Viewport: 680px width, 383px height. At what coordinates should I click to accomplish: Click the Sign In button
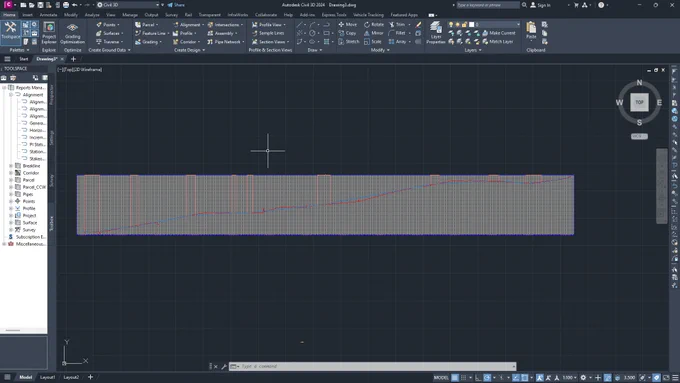point(540,5)
